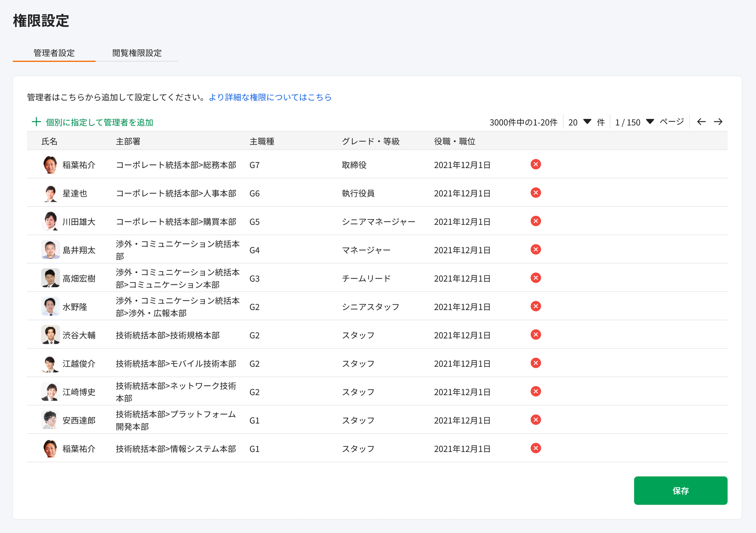Click red X next to 水野隆
756x533 pixels.
[536, 306]
